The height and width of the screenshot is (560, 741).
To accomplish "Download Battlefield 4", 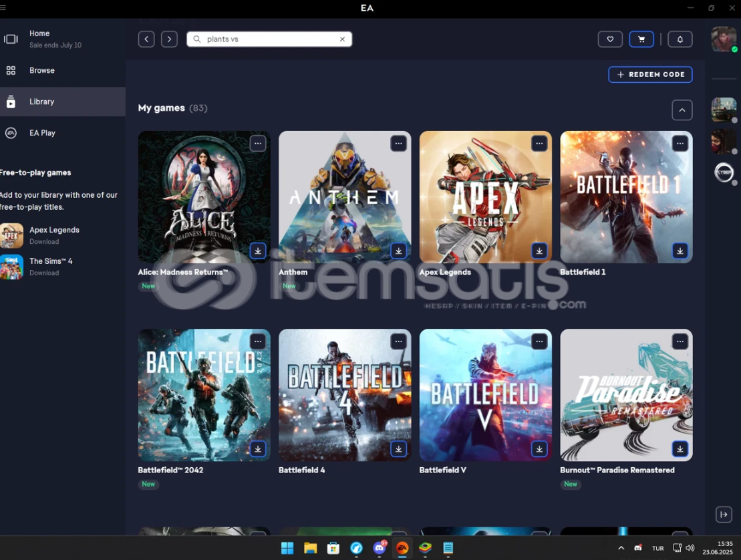I will click(x=398, y=448).
